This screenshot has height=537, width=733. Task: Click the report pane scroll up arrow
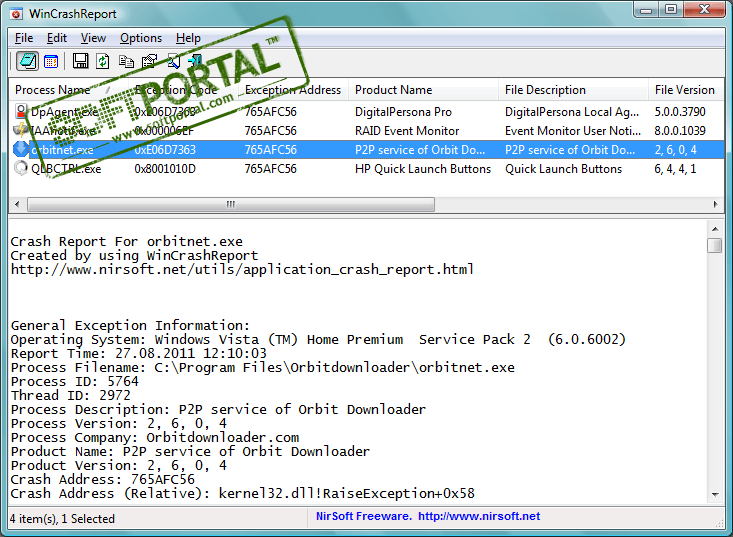715,229
